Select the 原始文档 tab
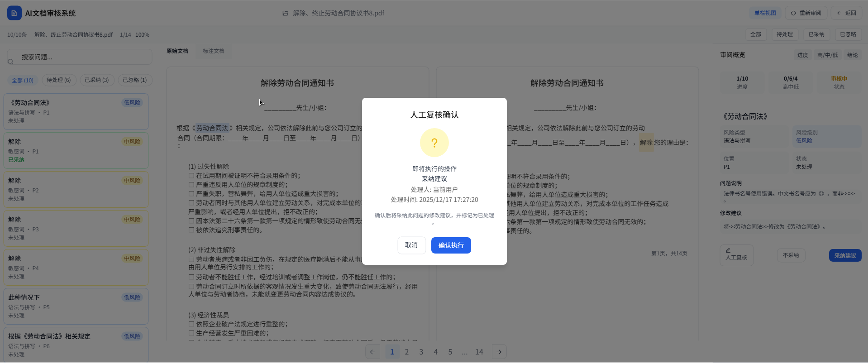This screenshot has width=868, height=364. click(177, 51)
